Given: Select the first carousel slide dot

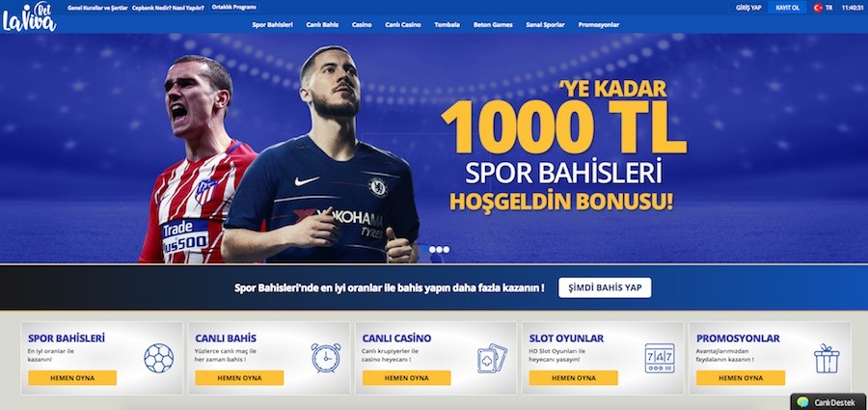Looking at the screenshot, I should coord(425,250).
